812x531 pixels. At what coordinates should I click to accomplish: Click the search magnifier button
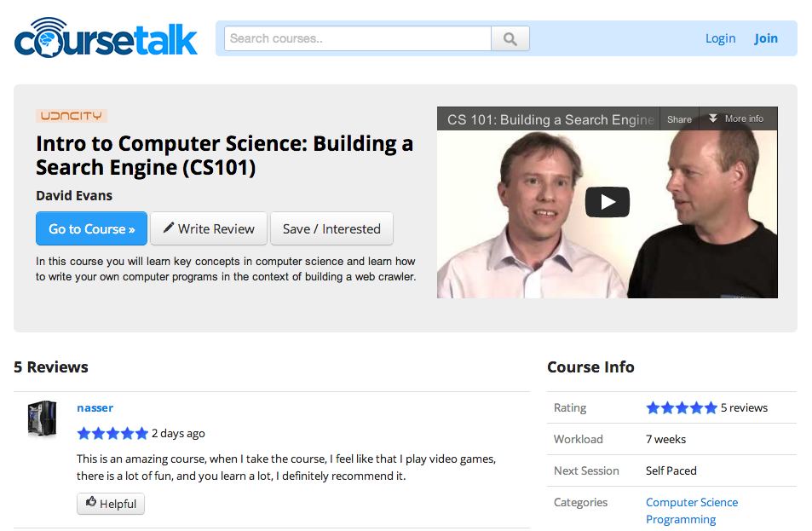(510, 38)
